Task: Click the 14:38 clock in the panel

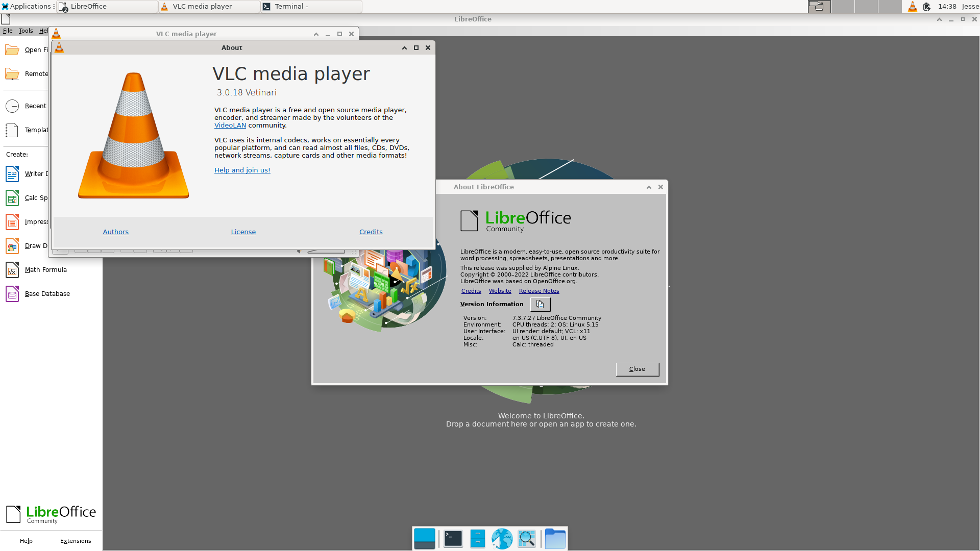Action: (x=947, y=7)
